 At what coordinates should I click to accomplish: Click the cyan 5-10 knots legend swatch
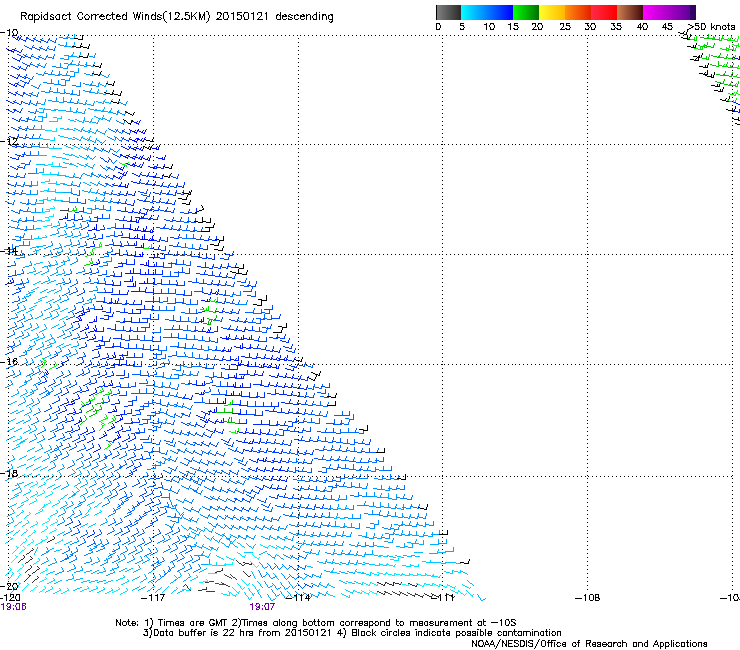(474, 12)
